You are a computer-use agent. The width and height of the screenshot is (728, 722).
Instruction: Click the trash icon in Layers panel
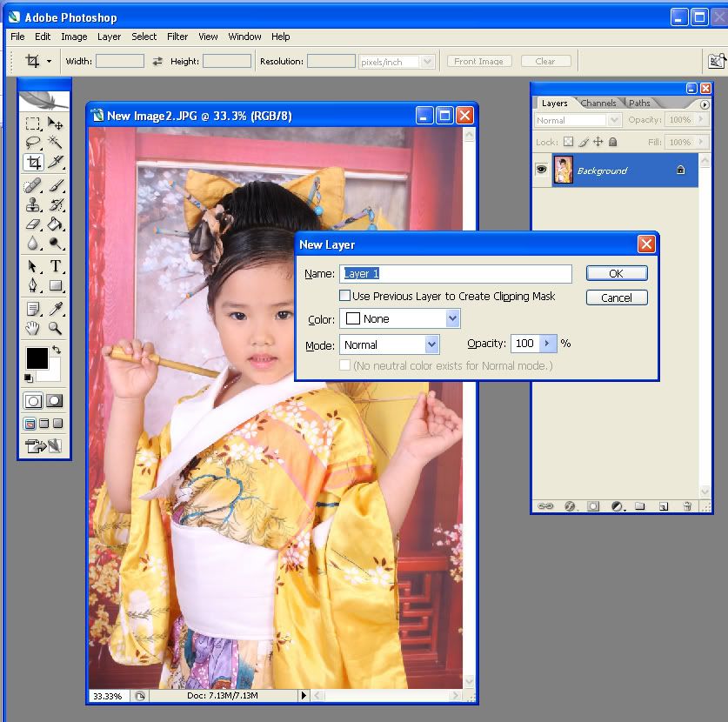tap(687, 505)
